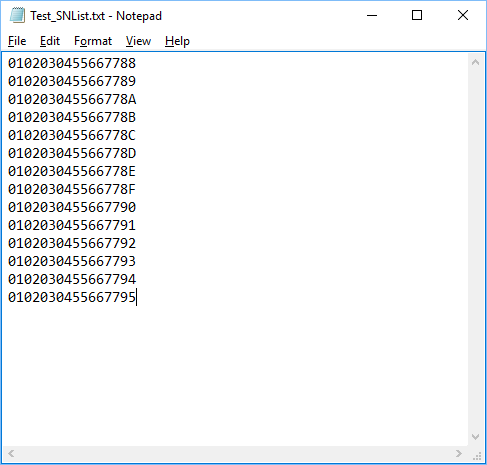Open the View menu
This screenshot has width=487, height=465.
tap(138, 41)
